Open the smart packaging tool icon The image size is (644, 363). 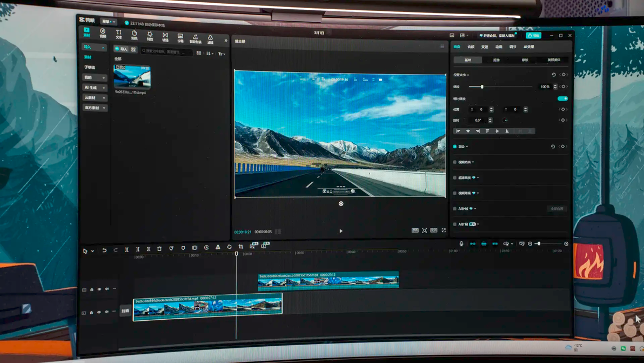[196, 38]
